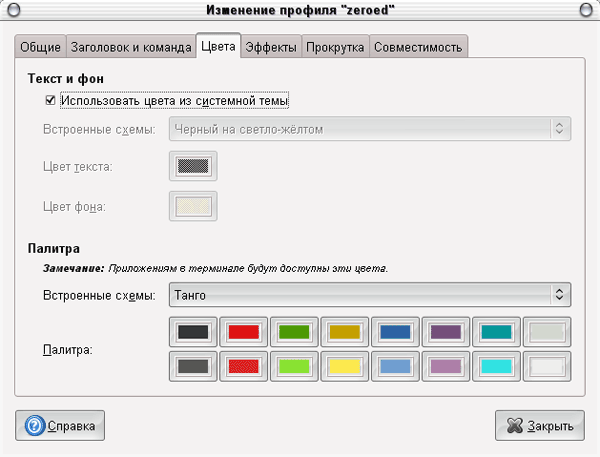The image size is (600, 457).
Task: Pick the dark red palette swatch
Action: click(244, 332)
